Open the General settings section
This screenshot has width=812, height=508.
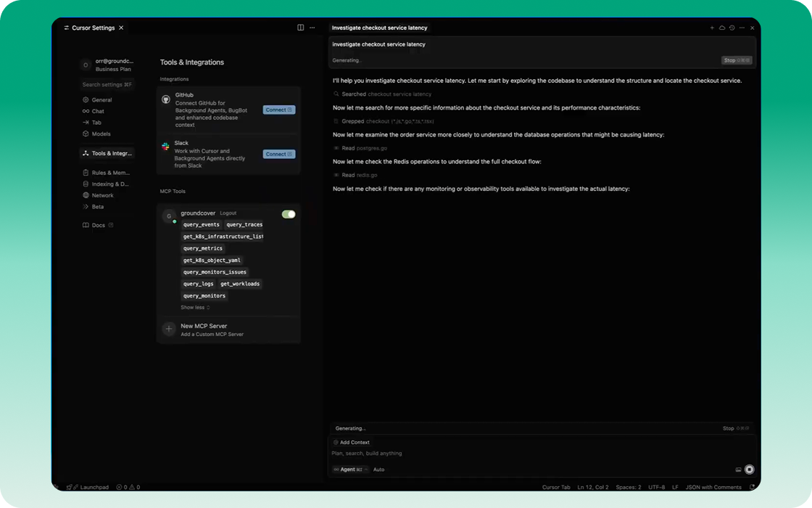point(97,99)
